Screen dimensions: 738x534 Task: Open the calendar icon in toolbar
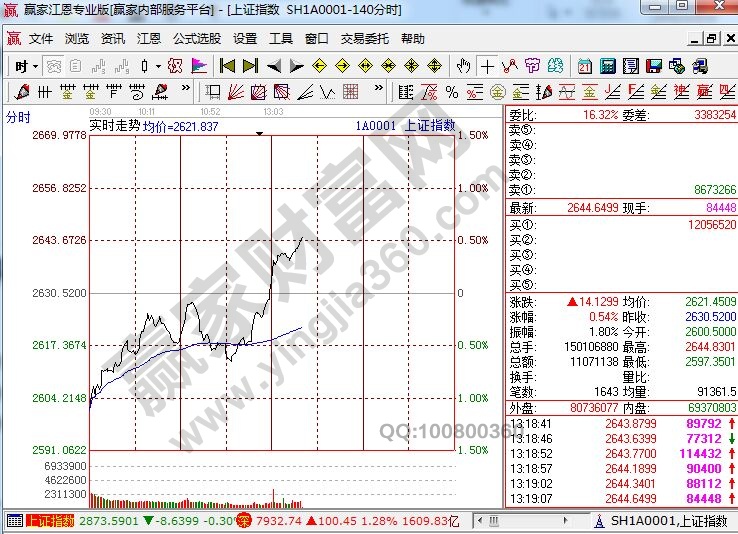[x=584, y=66]
